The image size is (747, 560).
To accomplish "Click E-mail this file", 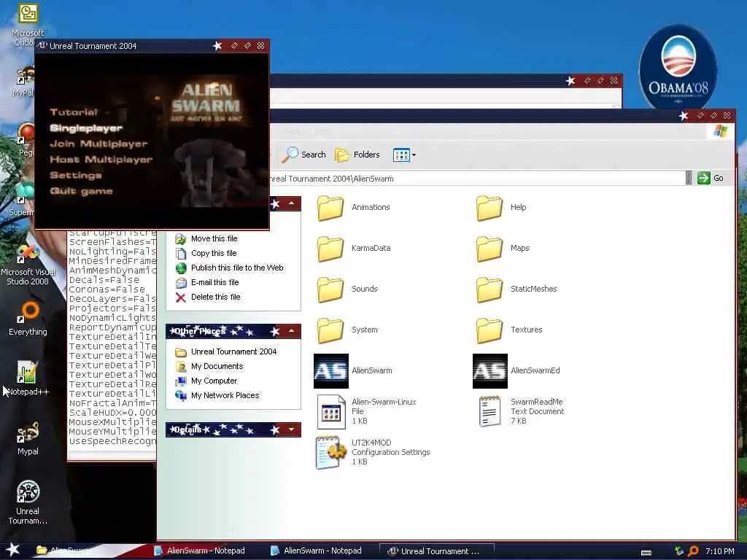I will [x=206, y=282].
